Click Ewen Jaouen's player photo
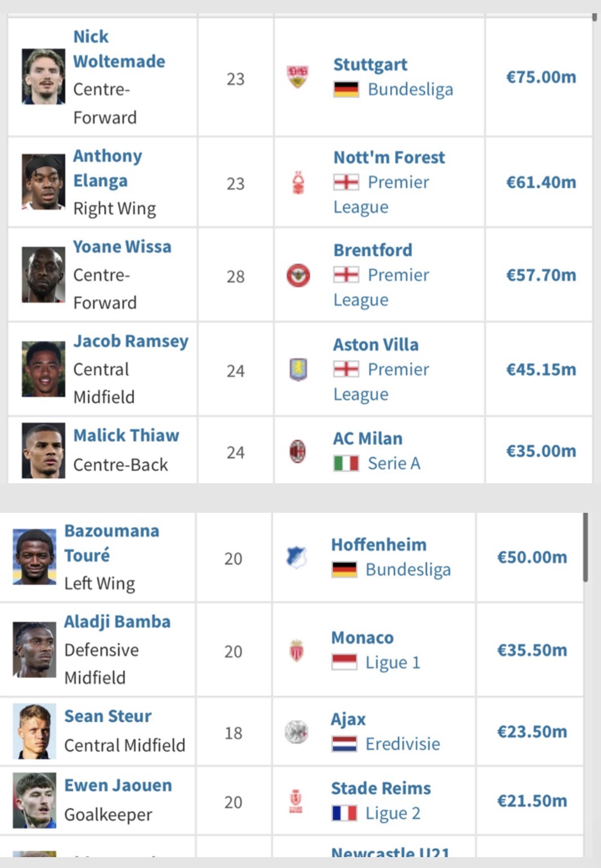 [x=34, y=800]
